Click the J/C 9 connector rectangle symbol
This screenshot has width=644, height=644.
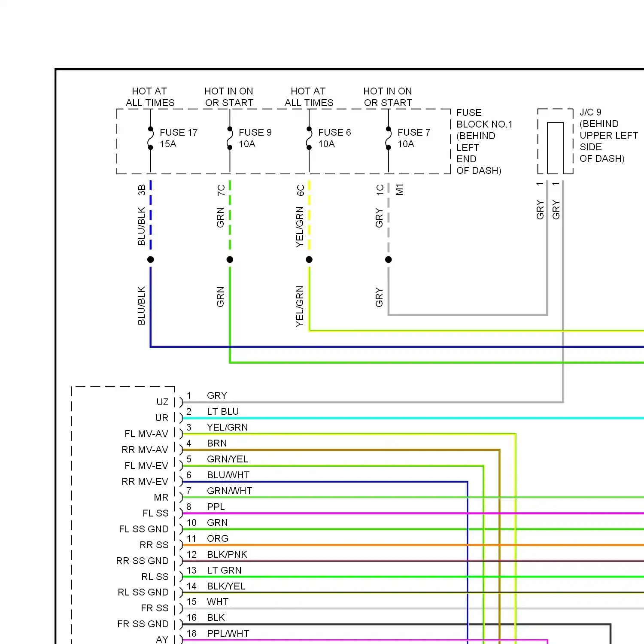(555, 147)
